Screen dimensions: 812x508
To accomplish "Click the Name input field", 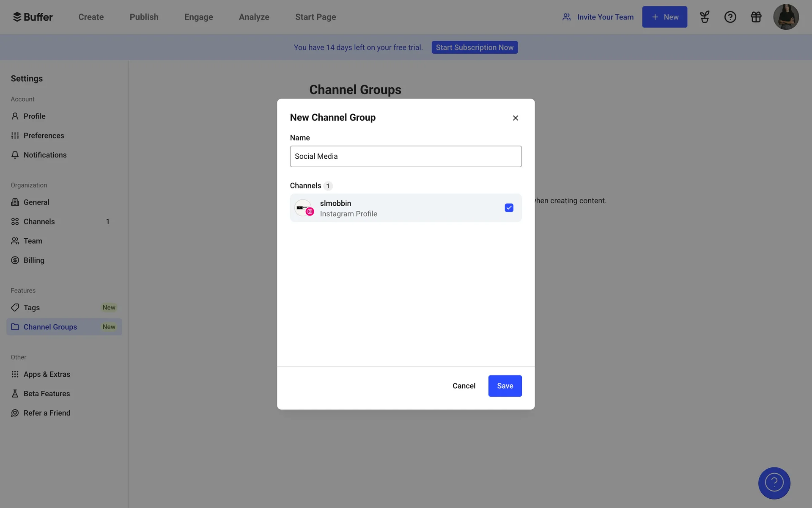I will tap(406, 156).
